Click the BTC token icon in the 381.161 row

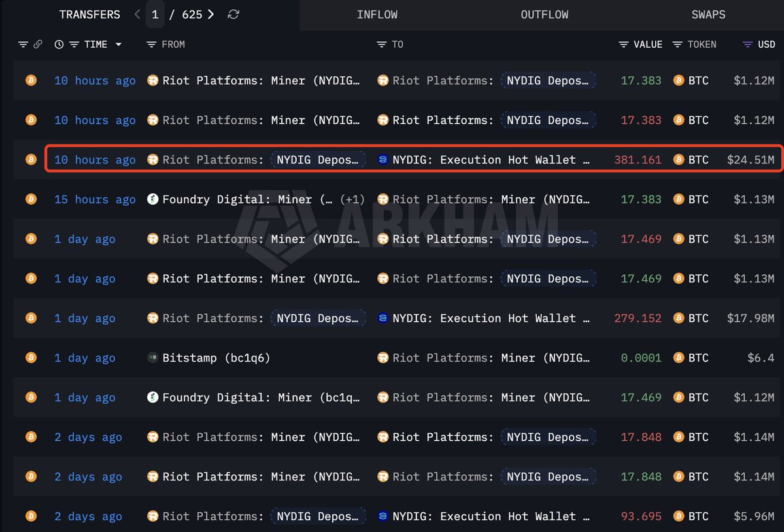679,159
